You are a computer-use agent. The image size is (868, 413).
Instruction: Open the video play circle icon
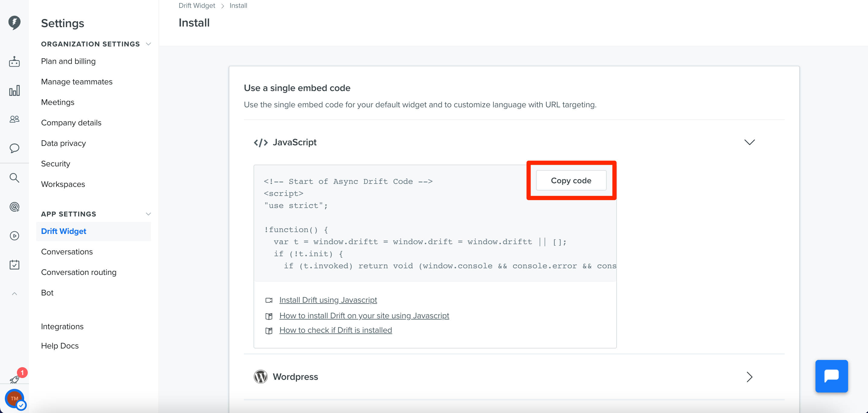click(x=14, y=236)
